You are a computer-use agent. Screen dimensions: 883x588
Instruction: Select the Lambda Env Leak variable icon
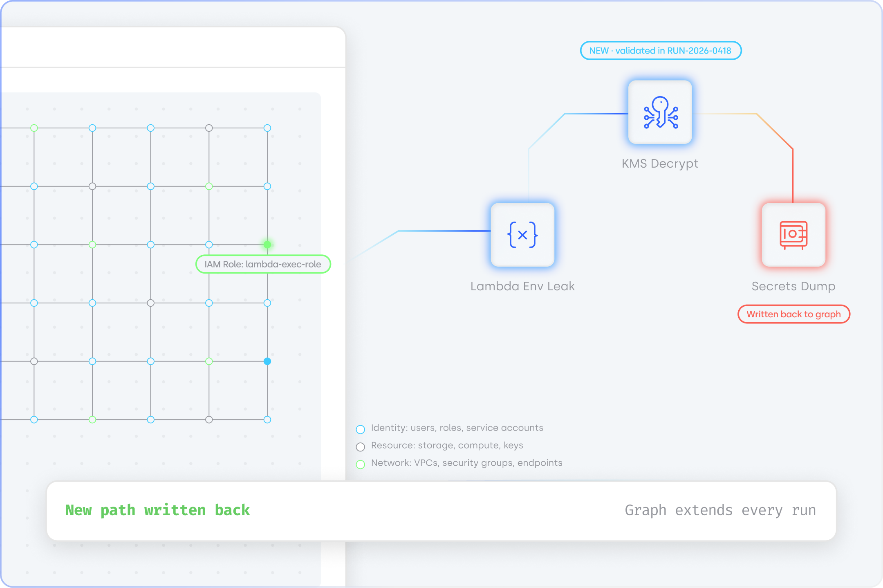point(522,235)
